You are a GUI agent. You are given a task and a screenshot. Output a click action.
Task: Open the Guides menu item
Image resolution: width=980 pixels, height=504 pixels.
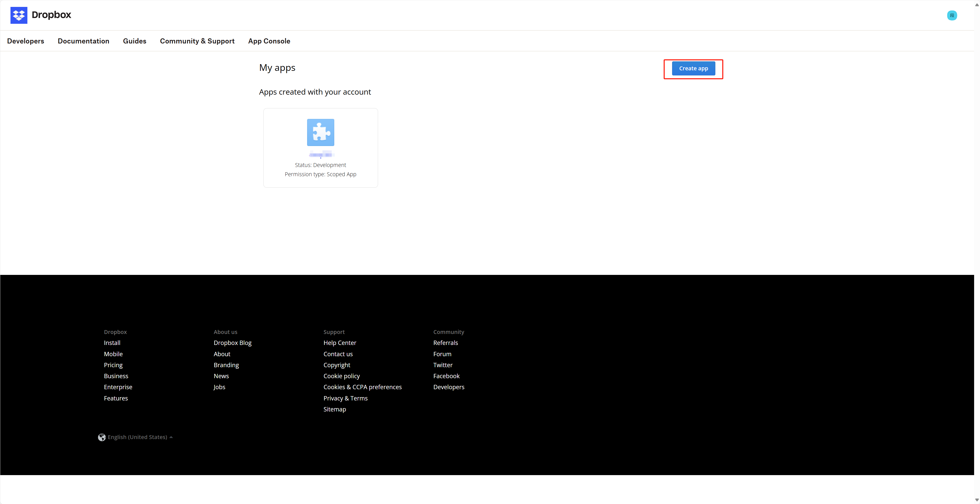(x=134, y=41)
